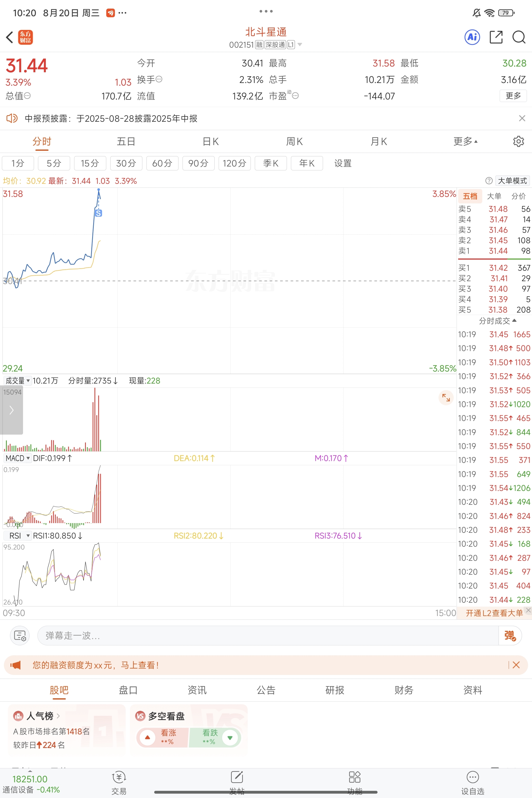The image size is (532, 798).
Task: Select the 季K interval
Action: 271,163
